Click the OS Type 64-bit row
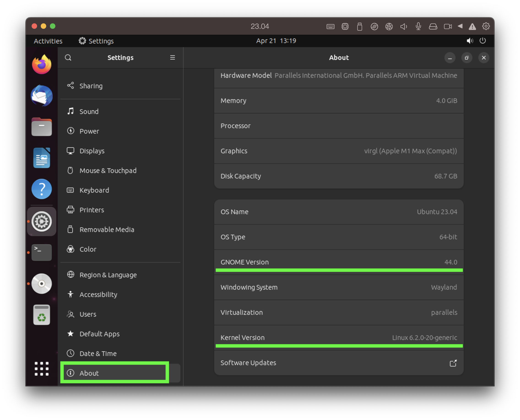The height and width of the screenshot is (420, 520). pos(339,237)
